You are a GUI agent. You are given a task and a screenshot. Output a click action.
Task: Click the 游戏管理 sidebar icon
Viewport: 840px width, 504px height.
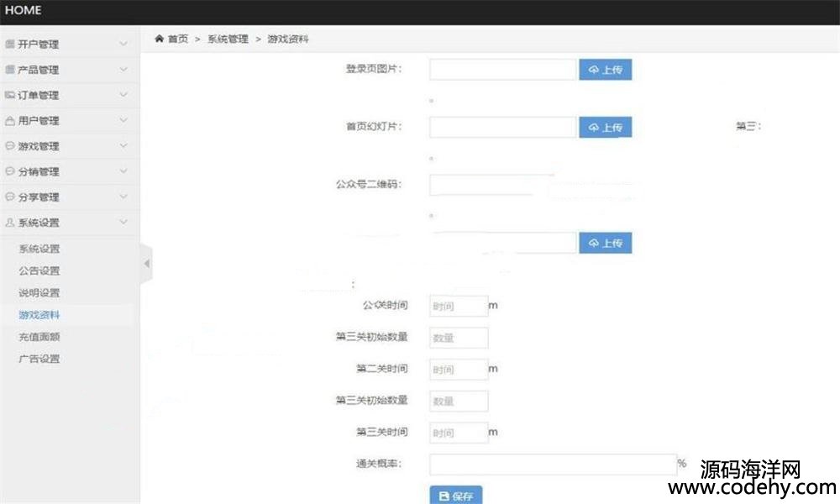tap(9, 145)
